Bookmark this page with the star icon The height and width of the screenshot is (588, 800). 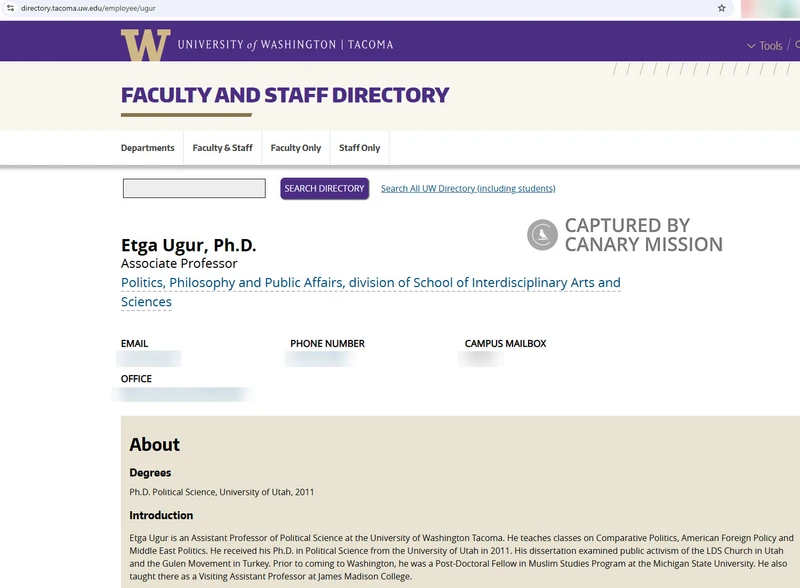click(x=721, y=8)
